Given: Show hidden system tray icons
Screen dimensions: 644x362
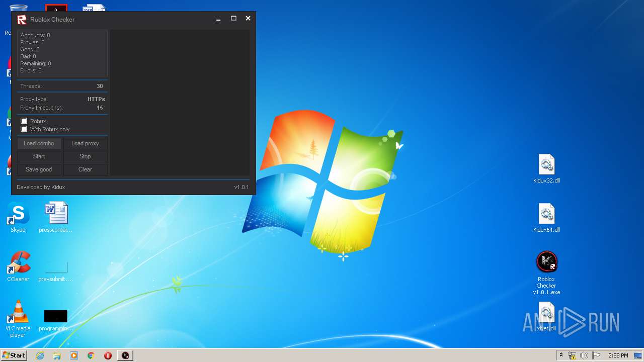Looking at the screenshot, I should [561, 355].
